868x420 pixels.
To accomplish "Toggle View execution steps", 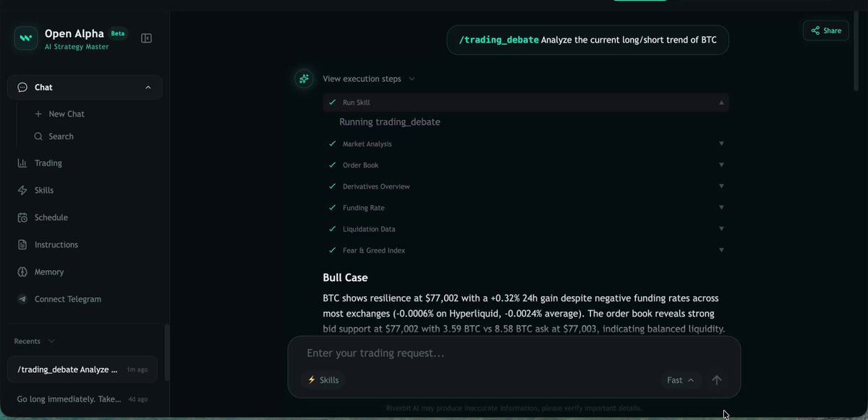I will point(369,79).
